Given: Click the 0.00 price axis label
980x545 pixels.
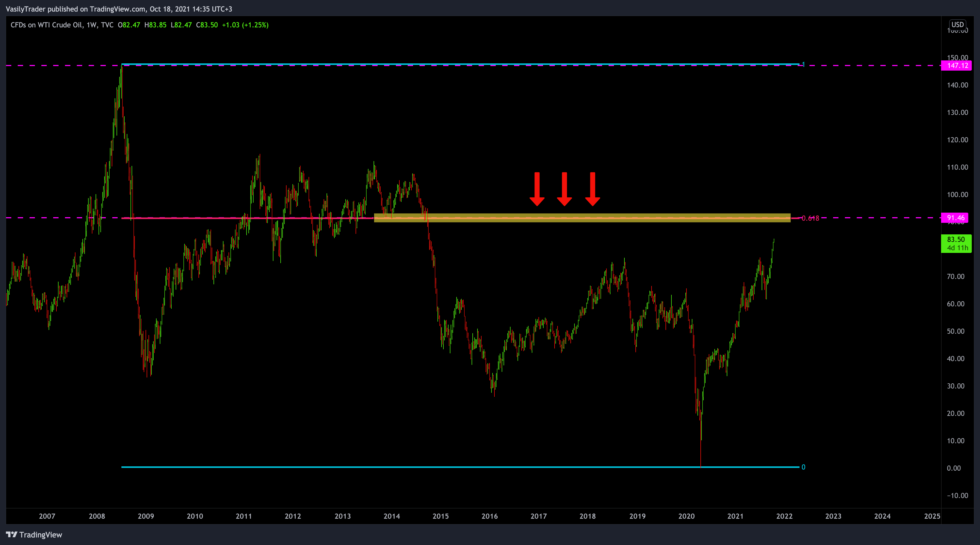Looking at the screenshot, I should coord(954,468).
